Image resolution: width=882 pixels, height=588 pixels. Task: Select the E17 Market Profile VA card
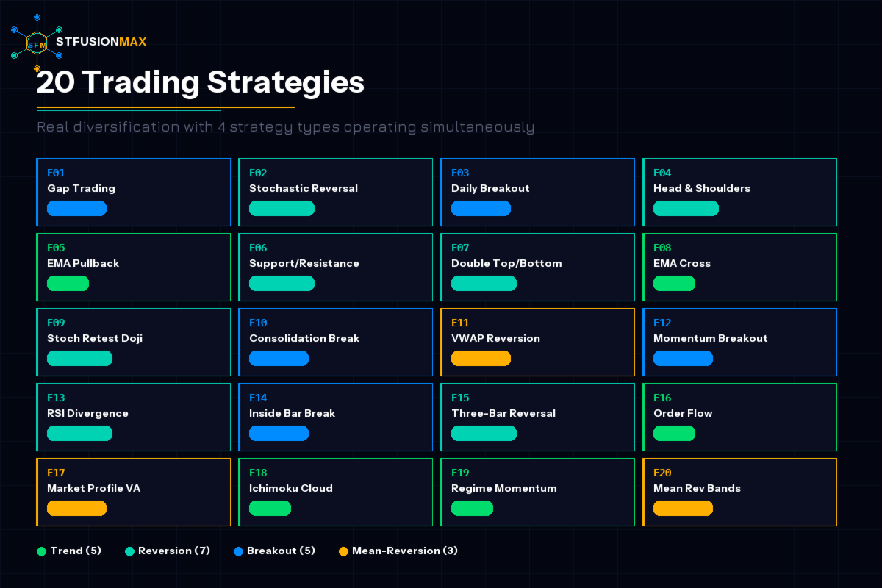point(133,492)
